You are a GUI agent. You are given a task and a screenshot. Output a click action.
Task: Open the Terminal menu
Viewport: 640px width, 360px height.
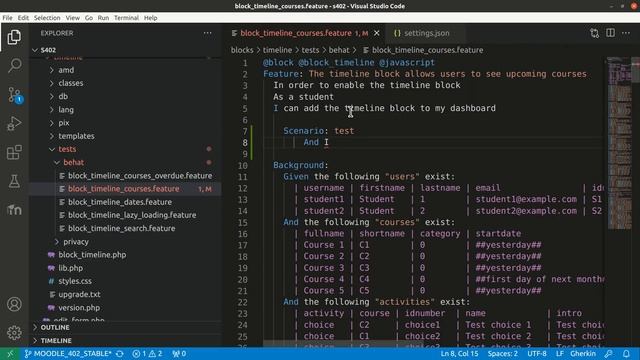127,18
